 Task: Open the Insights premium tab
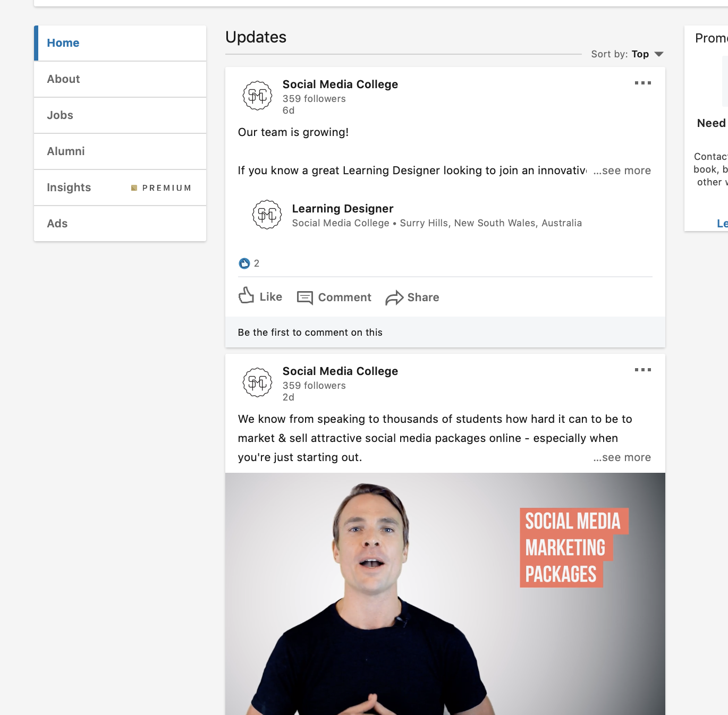click(x=120, y=188)
